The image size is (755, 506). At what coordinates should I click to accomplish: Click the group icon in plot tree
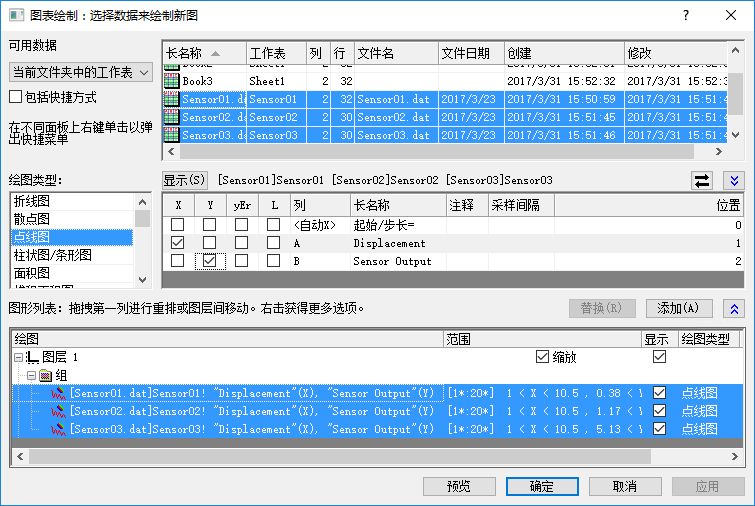[45, 375]
